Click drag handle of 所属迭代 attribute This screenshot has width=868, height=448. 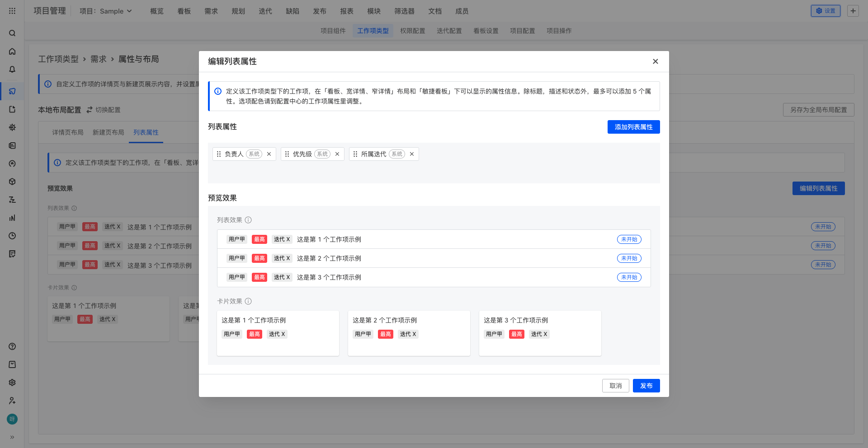355,154
